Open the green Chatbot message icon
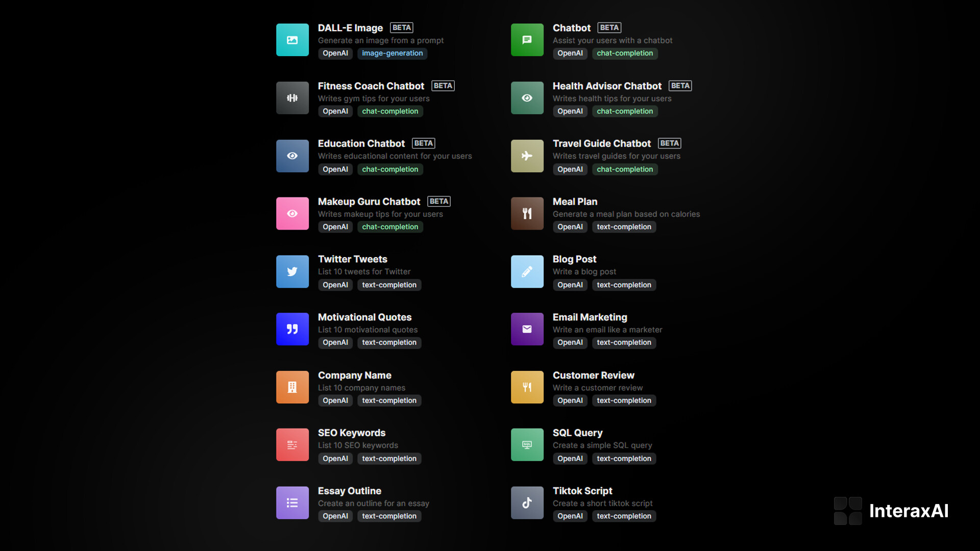 (x=527, y=40)
